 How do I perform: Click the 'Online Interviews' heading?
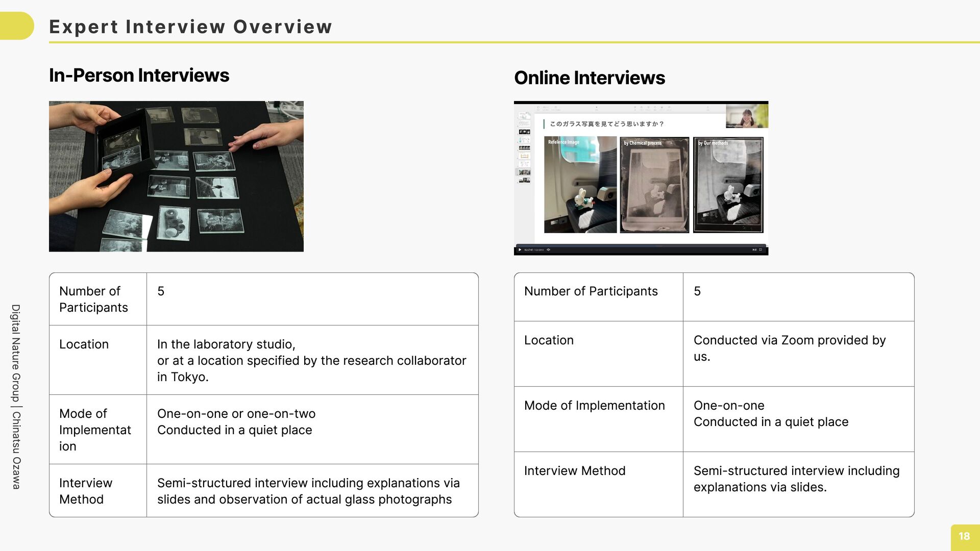click(x=589, y=78)
